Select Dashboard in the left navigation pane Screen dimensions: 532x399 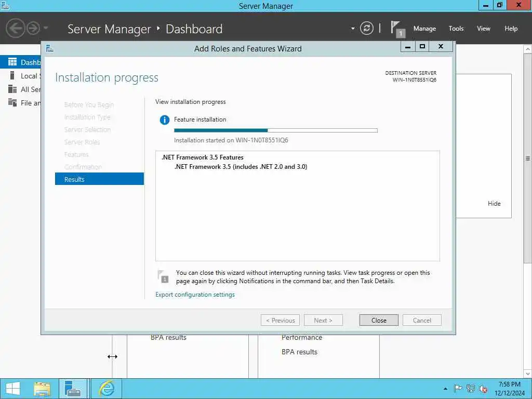(x=20, y=62)
